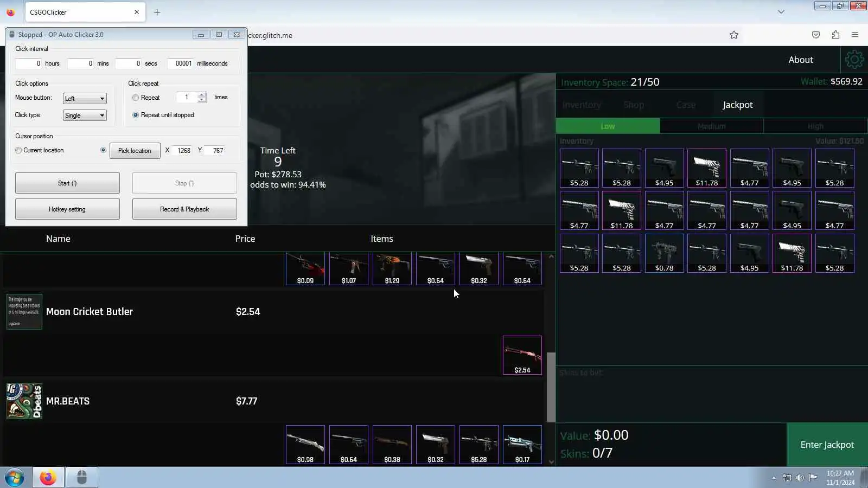
Task: Expand the Firefox list all tabs chevron
Action: tap(781, 12)
